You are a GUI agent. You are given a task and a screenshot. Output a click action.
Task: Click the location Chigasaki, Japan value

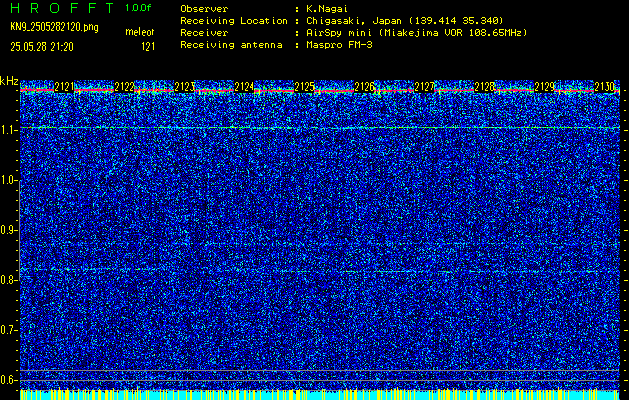(x=405, y=21)
